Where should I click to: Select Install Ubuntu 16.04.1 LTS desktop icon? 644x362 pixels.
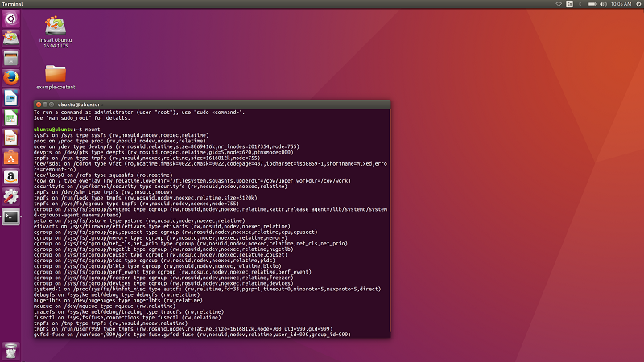click(x=56, y=32)
